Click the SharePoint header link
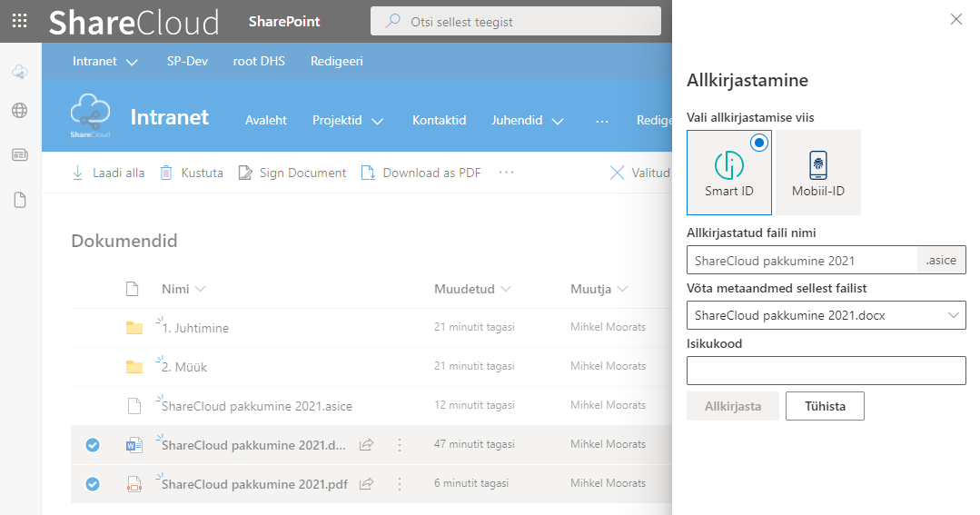 click(284, 21)
